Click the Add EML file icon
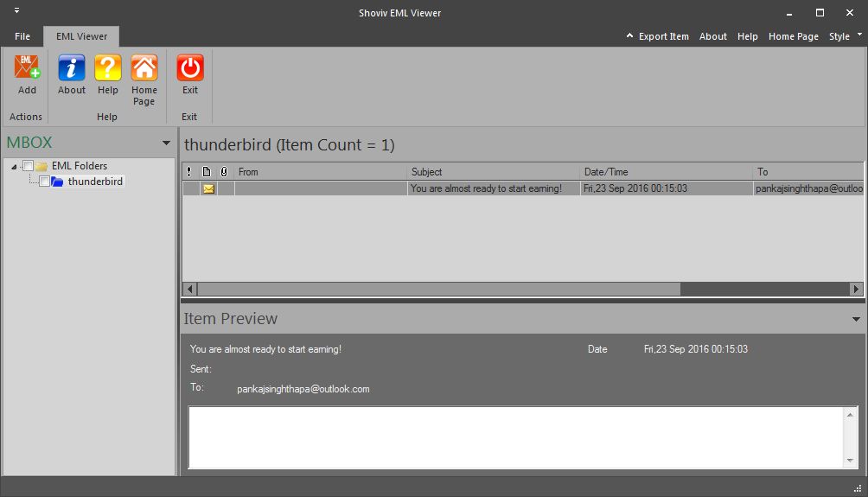Viewport: 868px width, 497px height. (x=27, y=68)
